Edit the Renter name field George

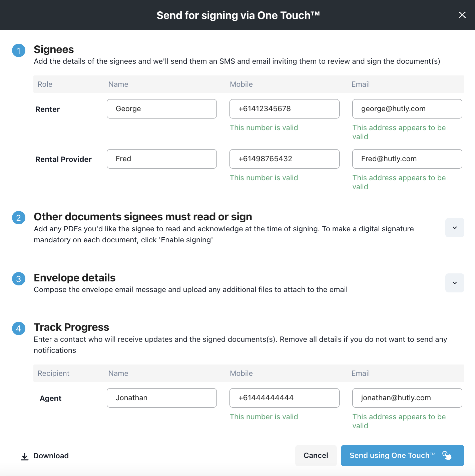click(x=161, y=109)
